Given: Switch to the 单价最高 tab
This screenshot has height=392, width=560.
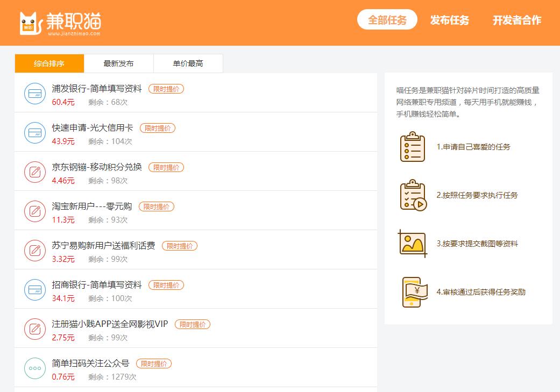Looking at the screenshot, I should click(188, 63).
